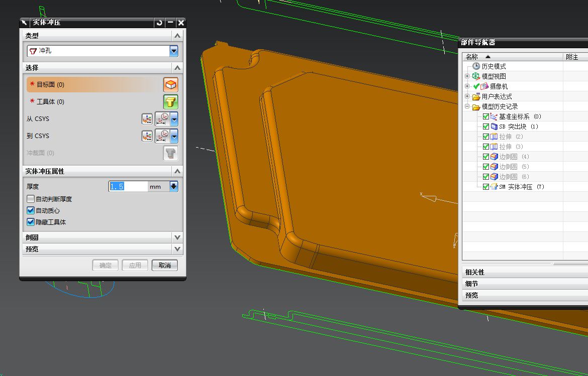The height and width of the screenshot is (376, 588).
Task: Click the reset icon in dialog title bar
Action: pos(159,23)
